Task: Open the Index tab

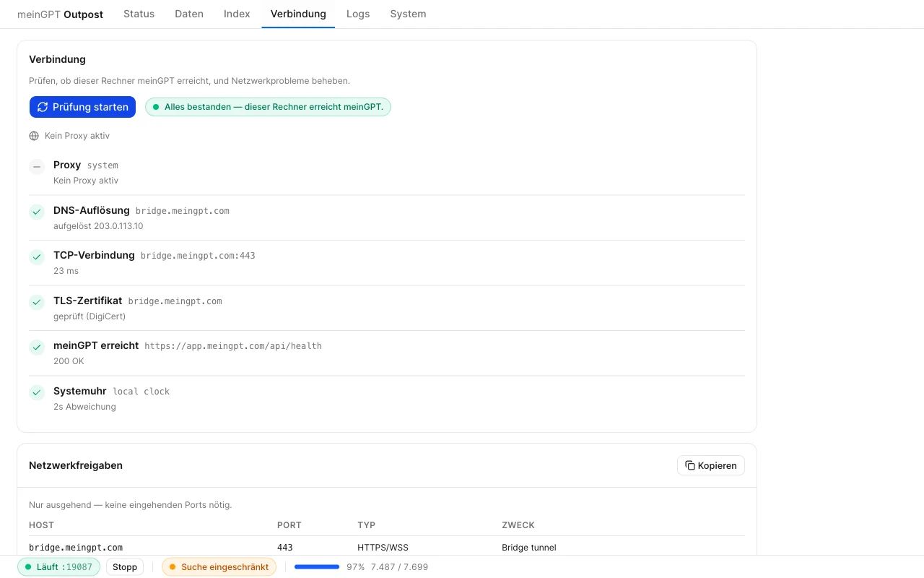Action: pyautogui.click(x=237, y=14)
